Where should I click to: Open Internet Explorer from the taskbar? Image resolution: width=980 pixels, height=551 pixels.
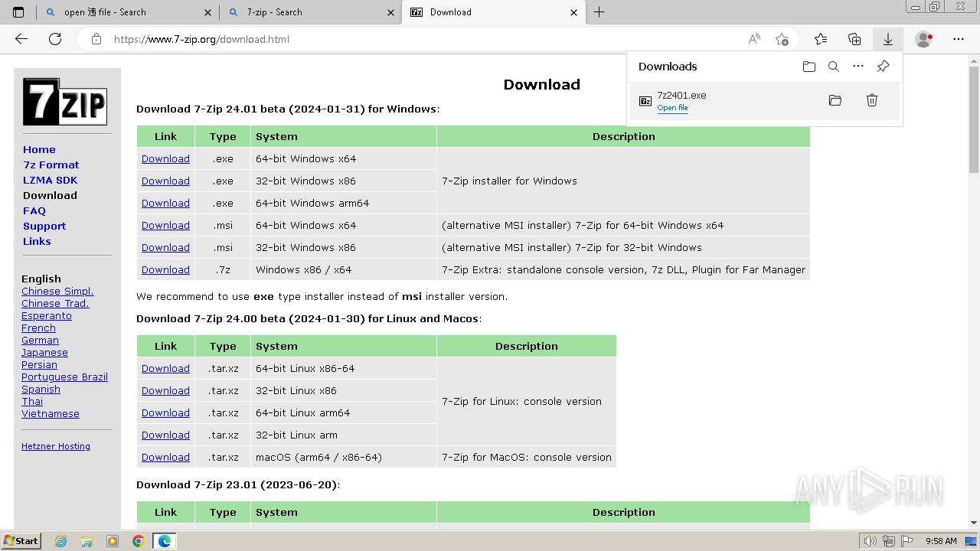(x=60, y=541)
